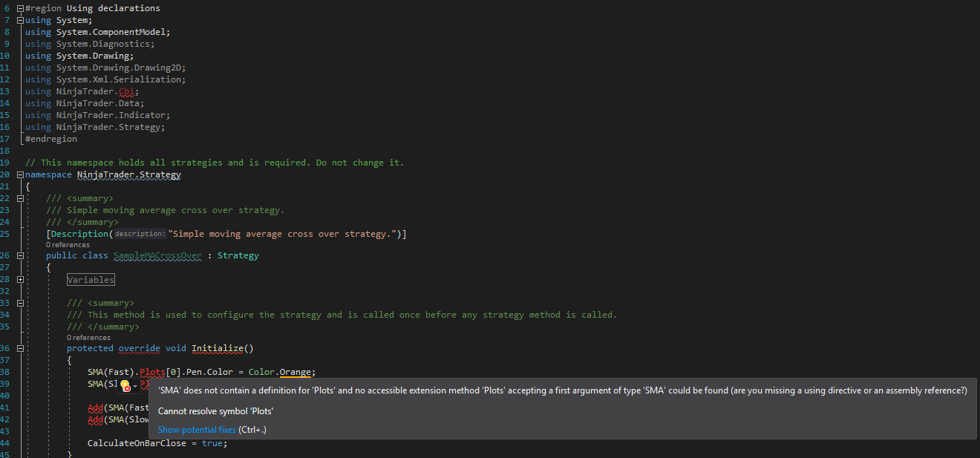Viewport: 980px width, 458px height.
Task: Collapse the using statements block
Action: coord(20,20)
